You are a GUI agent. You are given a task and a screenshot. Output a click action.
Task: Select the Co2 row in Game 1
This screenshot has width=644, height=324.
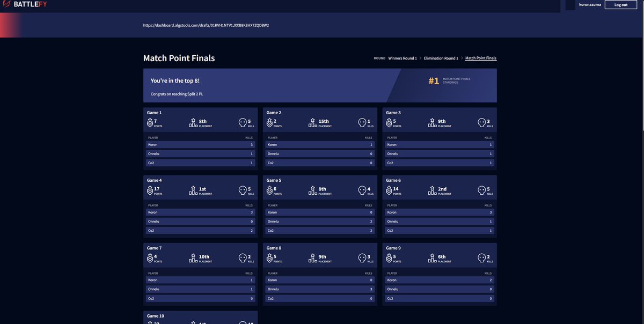[x=200, y=163]
